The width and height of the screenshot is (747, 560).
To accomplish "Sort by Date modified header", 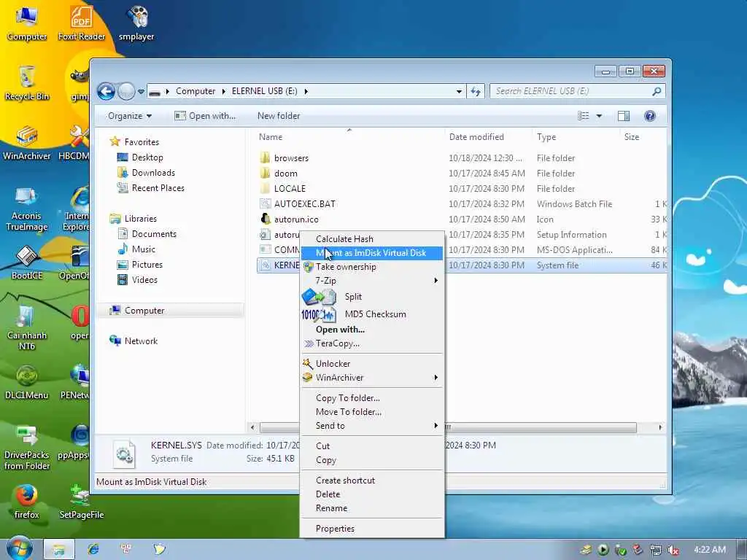I will tap(488, 137).
